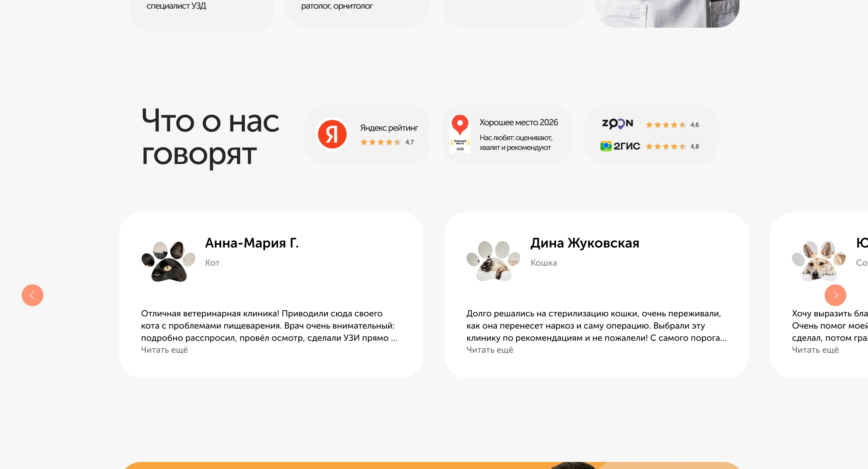This screenshot has width=868, height=469.
Task: Click the специалист УЗД card text
Action: [x=176, y=6]
